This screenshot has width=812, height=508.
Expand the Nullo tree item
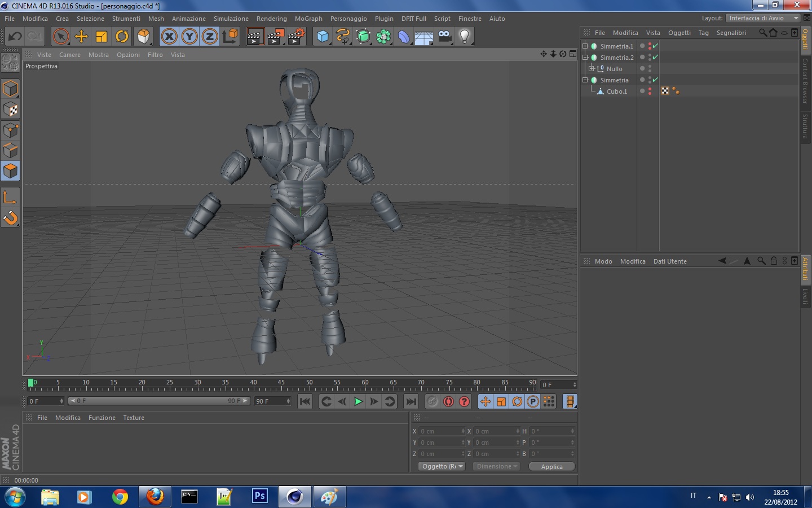pyautogui.click(x=592, y=69)
